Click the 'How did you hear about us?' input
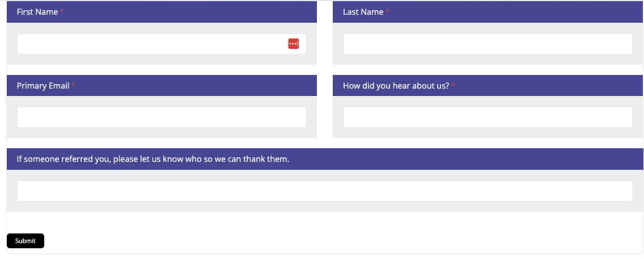644x259 pixels. (x=487, y=117)
